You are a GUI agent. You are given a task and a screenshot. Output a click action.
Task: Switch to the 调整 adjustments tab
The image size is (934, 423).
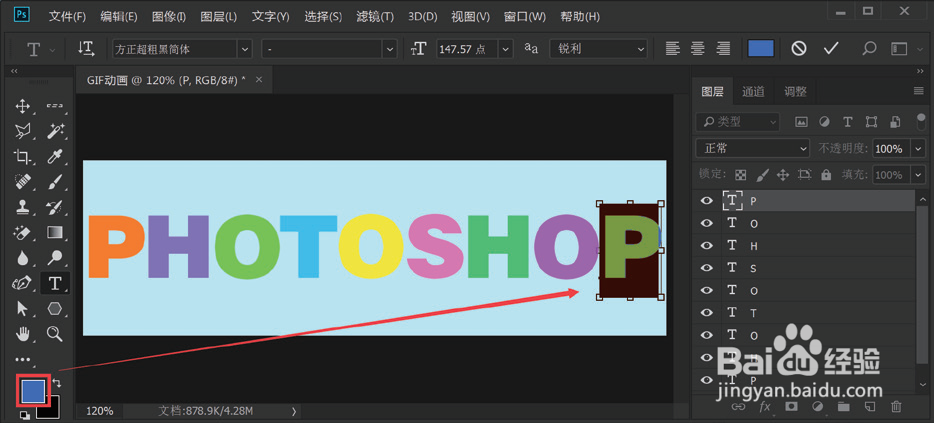(795, 92)
